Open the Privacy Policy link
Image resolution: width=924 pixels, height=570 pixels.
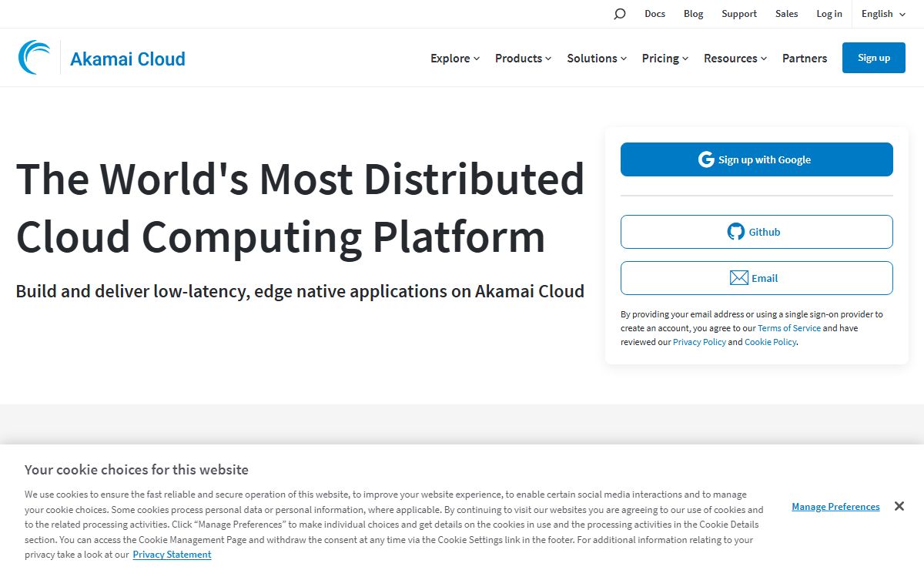699,342
